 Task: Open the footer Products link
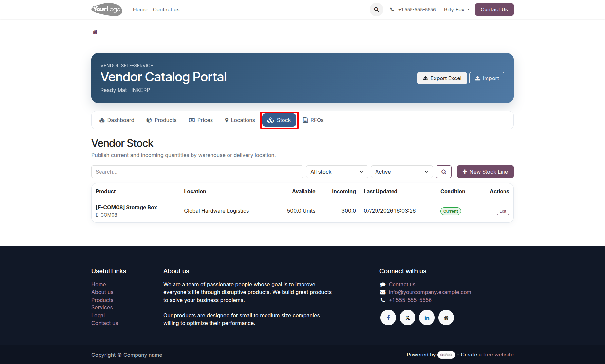pyautogui.click(x=102, y=300)
